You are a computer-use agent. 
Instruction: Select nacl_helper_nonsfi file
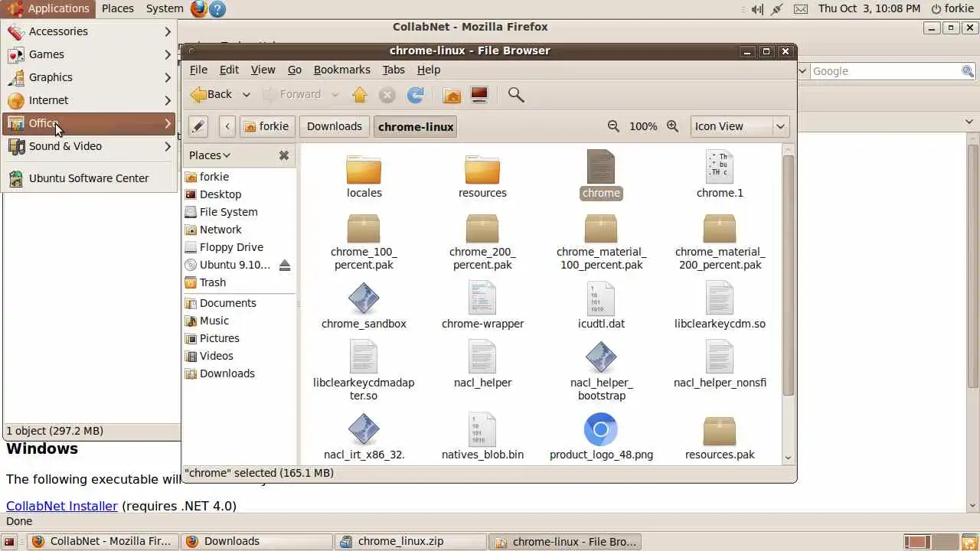click(x=720, y=365)
